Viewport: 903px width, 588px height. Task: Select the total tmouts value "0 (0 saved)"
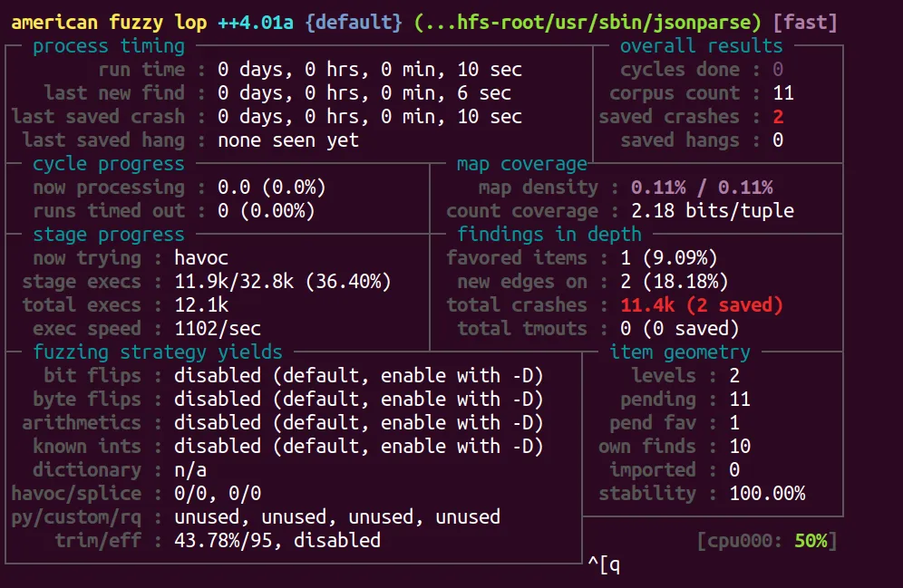680,329
